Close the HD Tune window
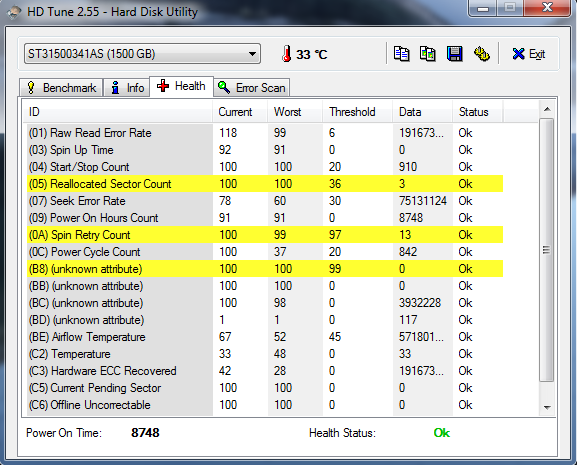This screenshot has height=465, width=577. point(547,7)
